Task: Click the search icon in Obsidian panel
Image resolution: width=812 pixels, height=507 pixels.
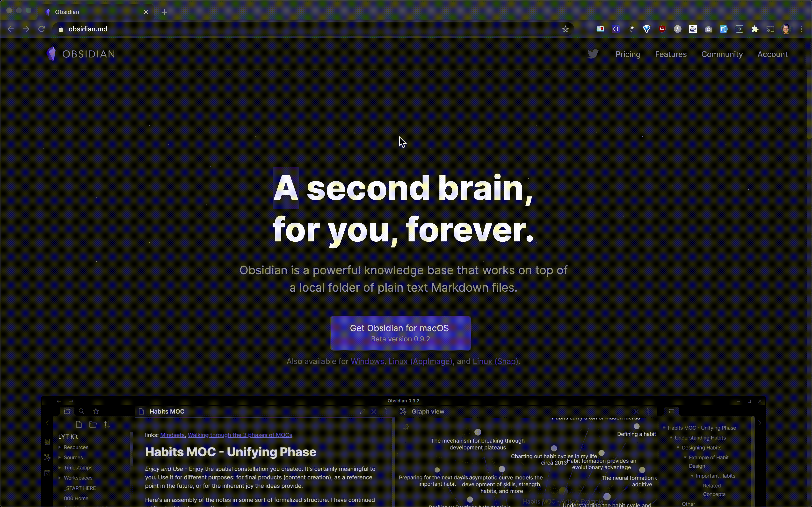Action: (x=81, y=411)
